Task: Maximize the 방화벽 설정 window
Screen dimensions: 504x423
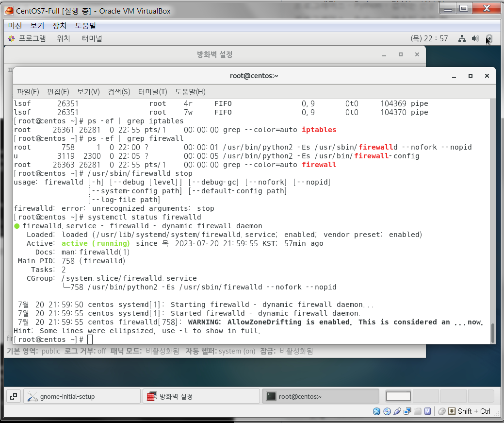Action: (401, 54)
